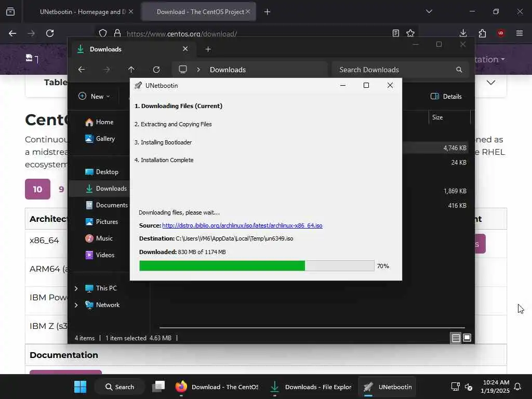The image size is (532, 399).
Task: Switch to Downloads File Explorer taskbar button
Action: click(311, 387)
